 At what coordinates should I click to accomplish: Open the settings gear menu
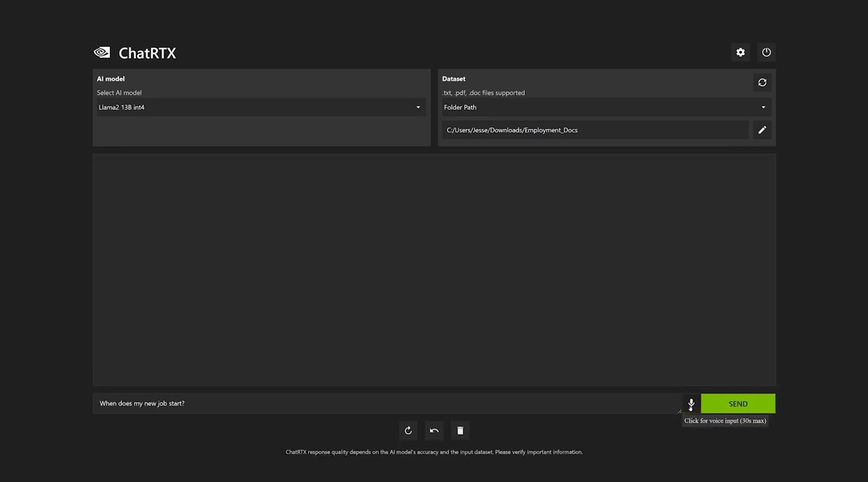point(740,52)
